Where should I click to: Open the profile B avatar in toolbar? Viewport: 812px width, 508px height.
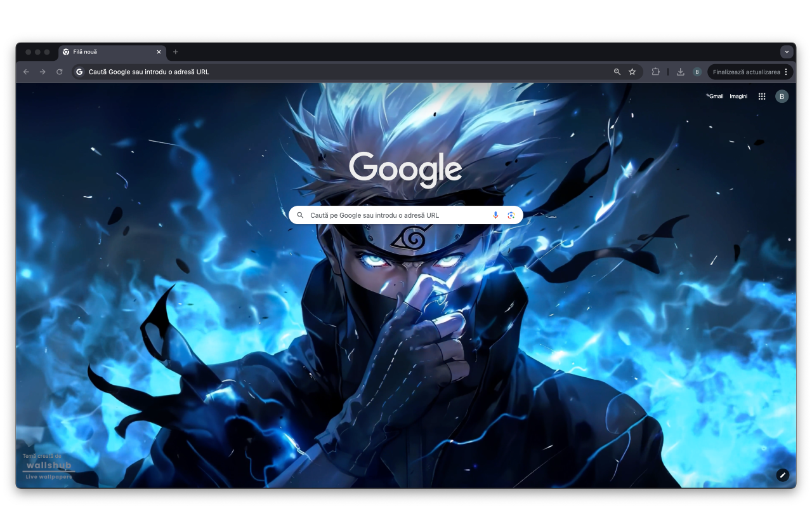coord(697,72)
